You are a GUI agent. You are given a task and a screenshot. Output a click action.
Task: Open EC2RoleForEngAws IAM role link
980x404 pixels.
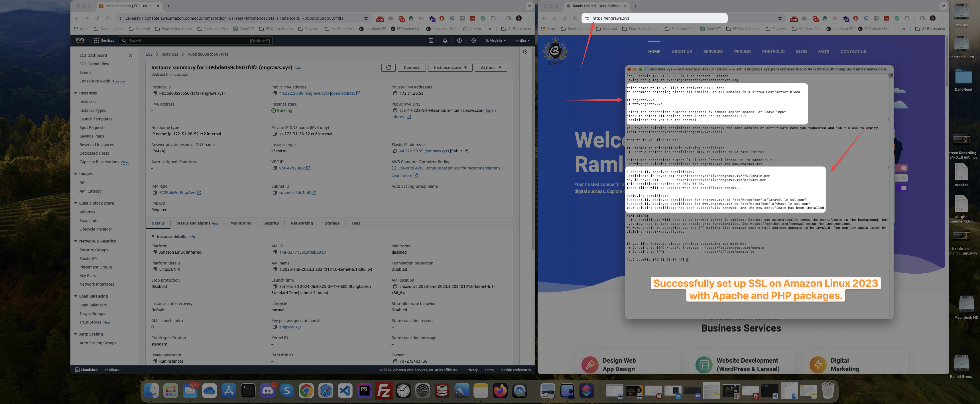click(177, 193)
